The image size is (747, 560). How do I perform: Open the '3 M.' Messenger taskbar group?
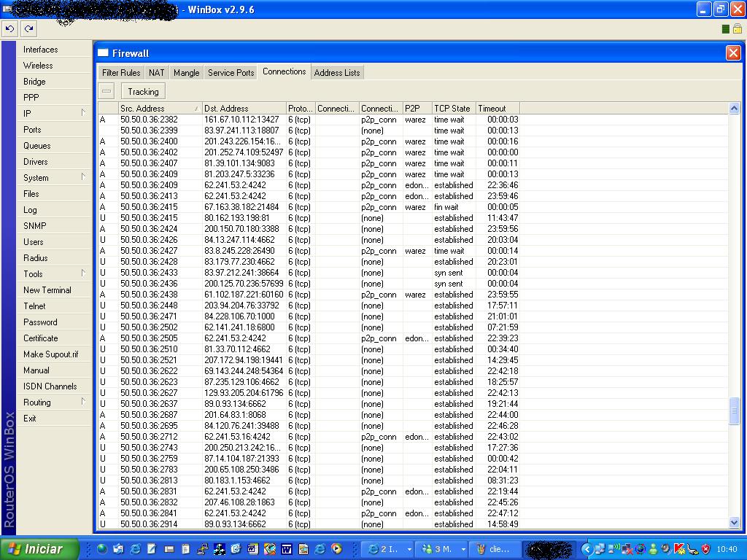pyautogui.click(x=442, y=549)
